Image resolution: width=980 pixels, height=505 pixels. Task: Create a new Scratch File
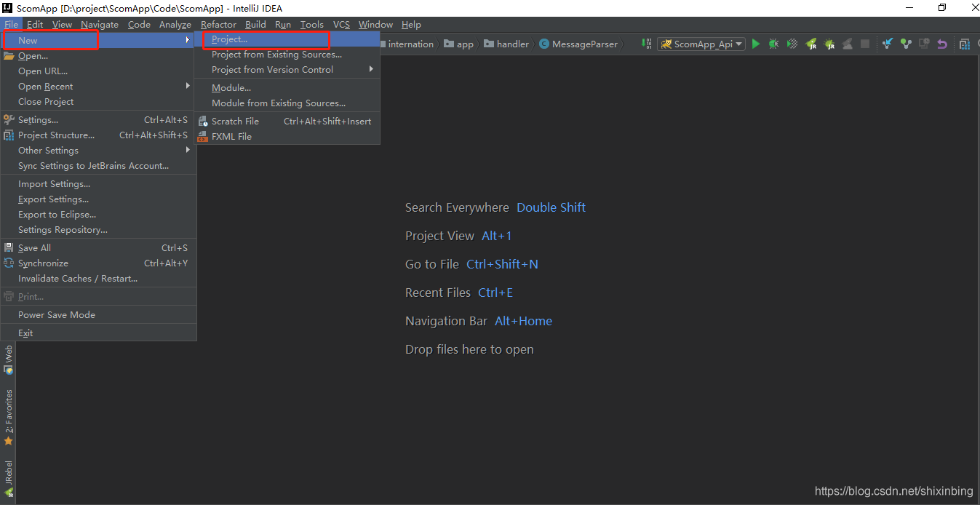pyautogui.click(x=287, y=121)
